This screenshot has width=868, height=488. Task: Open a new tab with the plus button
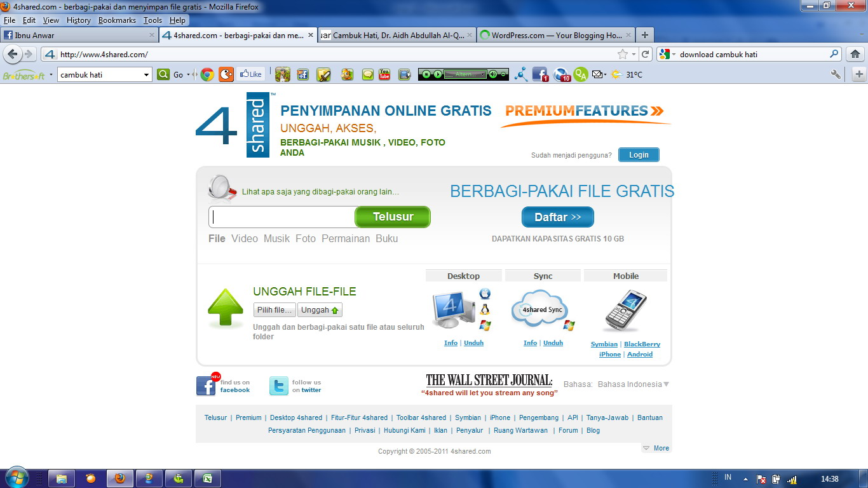click(644, 35)
